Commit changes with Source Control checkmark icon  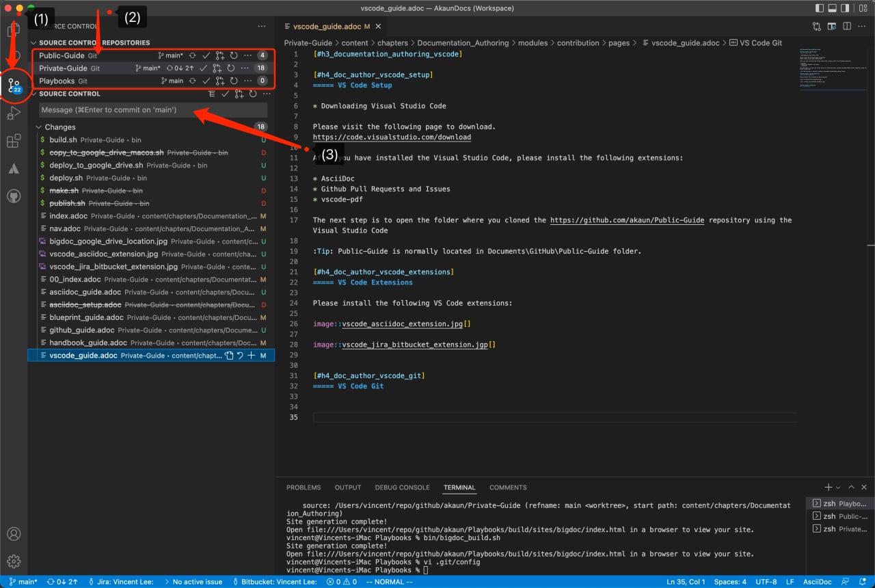[x=225, y=94]
